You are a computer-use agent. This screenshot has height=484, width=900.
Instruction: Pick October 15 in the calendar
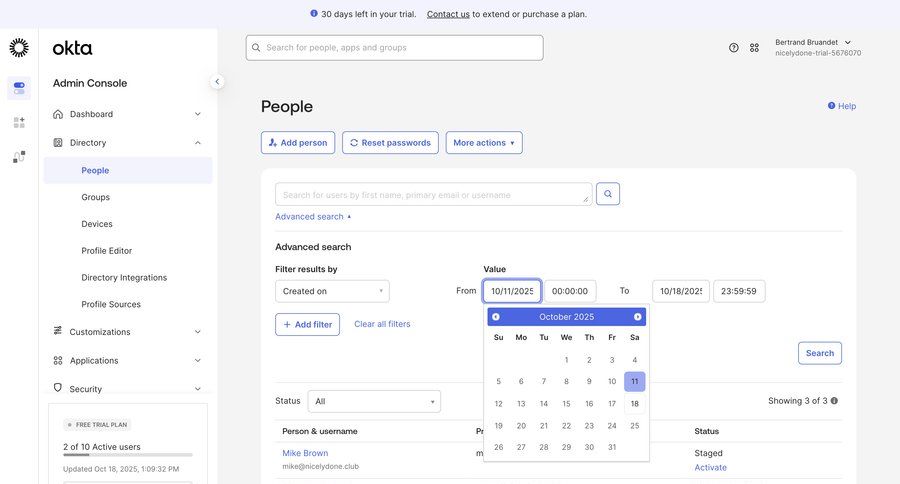click(x=567, y=404)
